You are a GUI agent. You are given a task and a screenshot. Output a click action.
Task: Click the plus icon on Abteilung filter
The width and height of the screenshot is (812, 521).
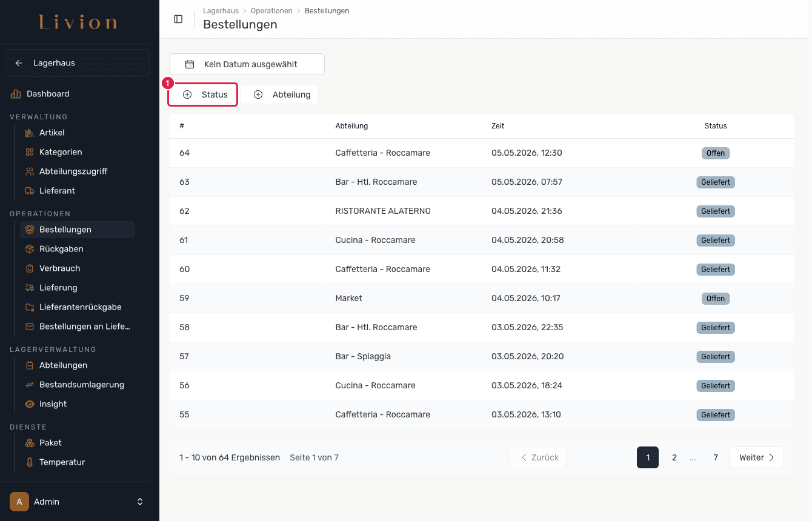point(258,95)
